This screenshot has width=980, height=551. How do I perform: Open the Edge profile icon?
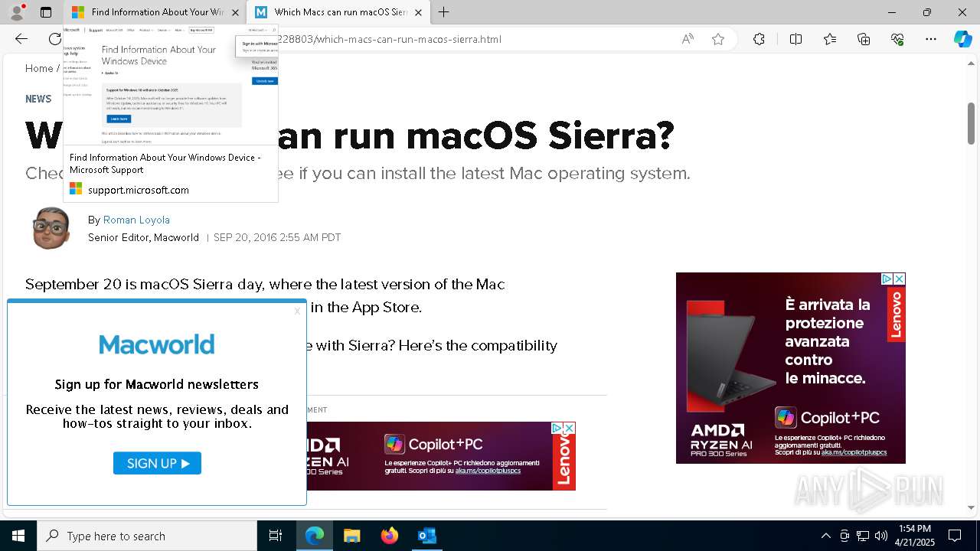click(x=16, y=12)
